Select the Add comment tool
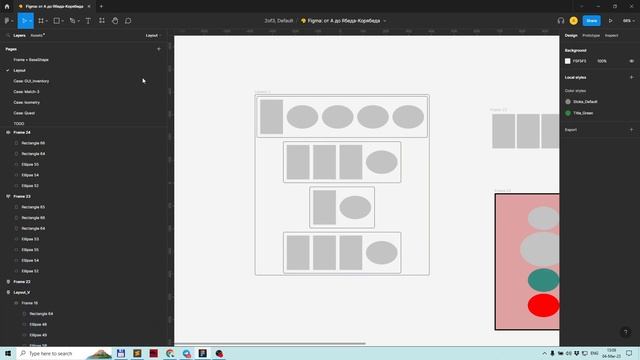 click(128, 21)
